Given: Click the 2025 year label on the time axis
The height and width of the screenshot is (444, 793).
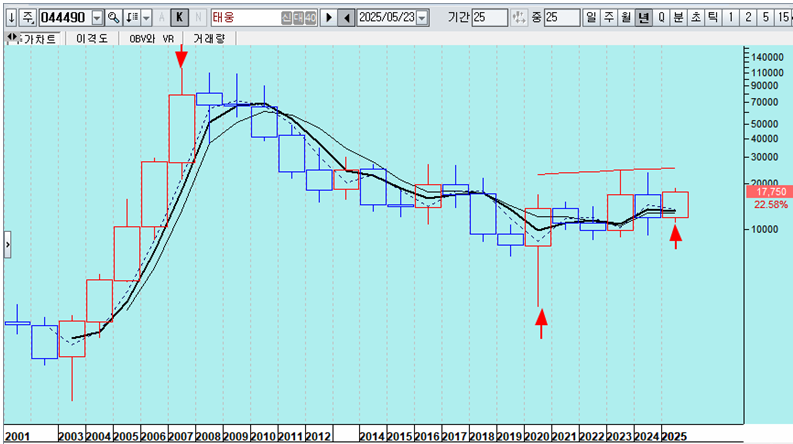Looking at the screenshot, I should pos(674,436).
